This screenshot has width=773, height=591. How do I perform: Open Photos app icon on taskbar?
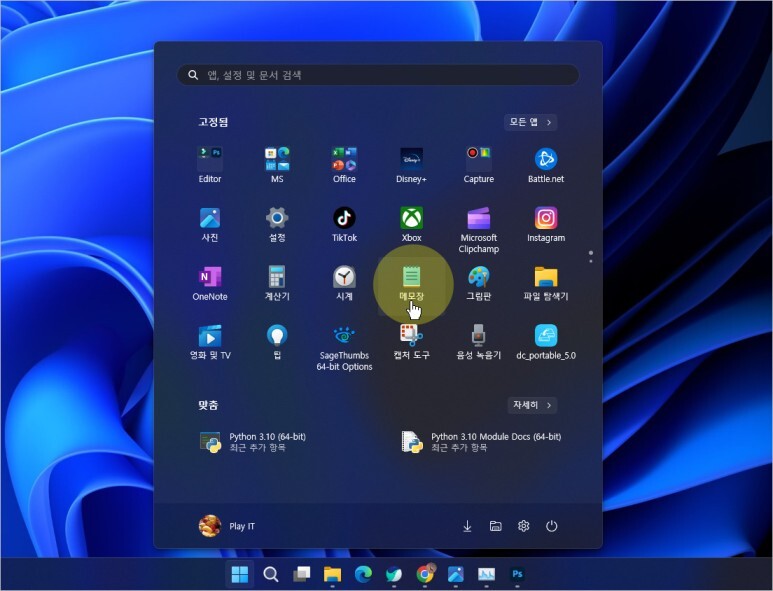456,574
